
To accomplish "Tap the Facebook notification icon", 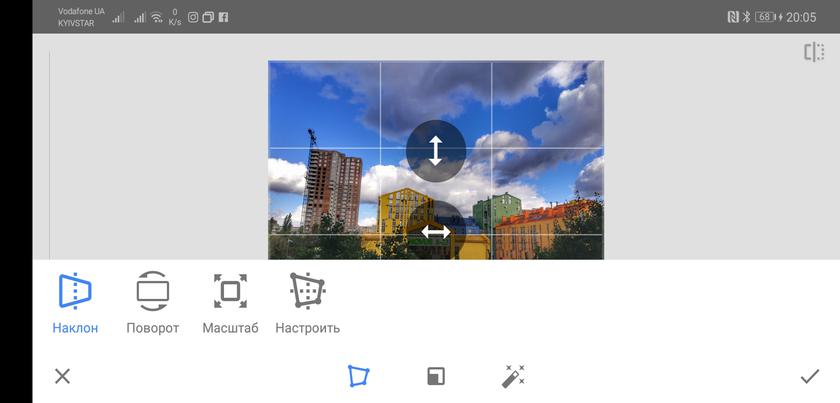I will [223, 17].
